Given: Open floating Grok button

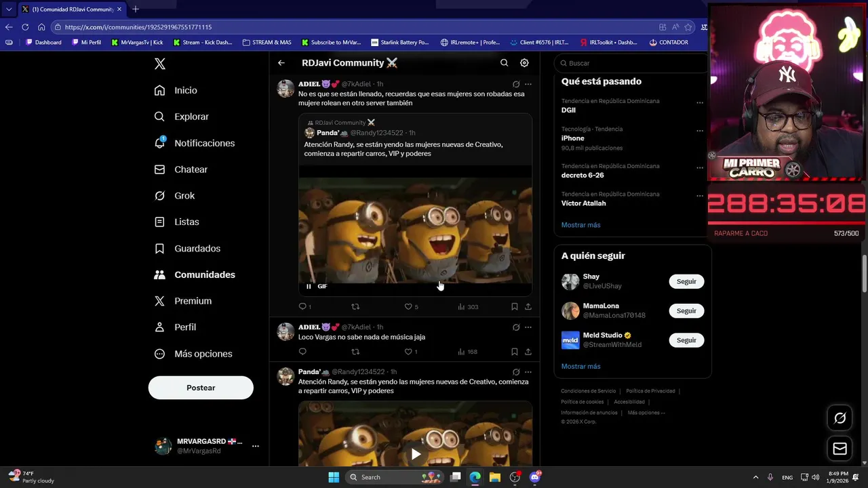Looking at the screenshot, I should (840, 418).
